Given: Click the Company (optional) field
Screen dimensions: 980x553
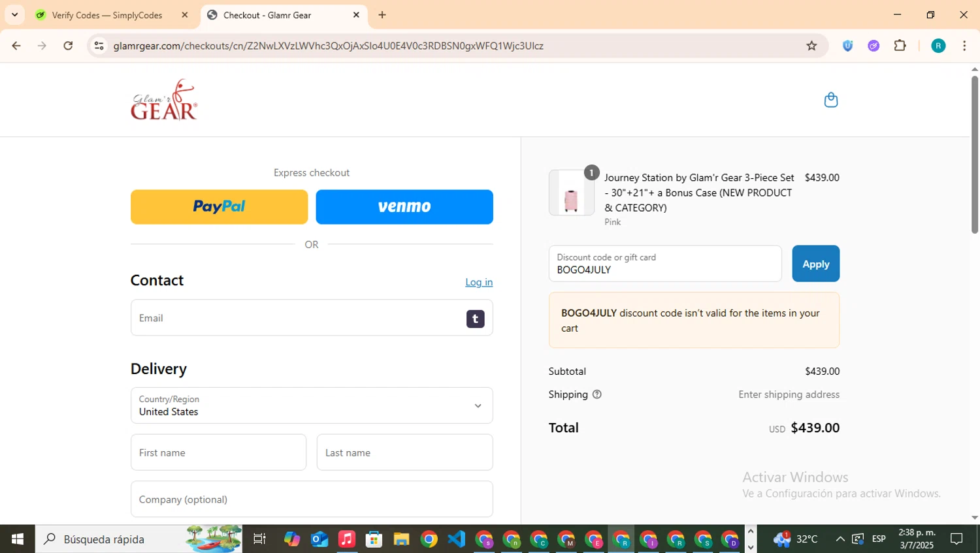Looking at the screenshot, I should click(312, 499).
